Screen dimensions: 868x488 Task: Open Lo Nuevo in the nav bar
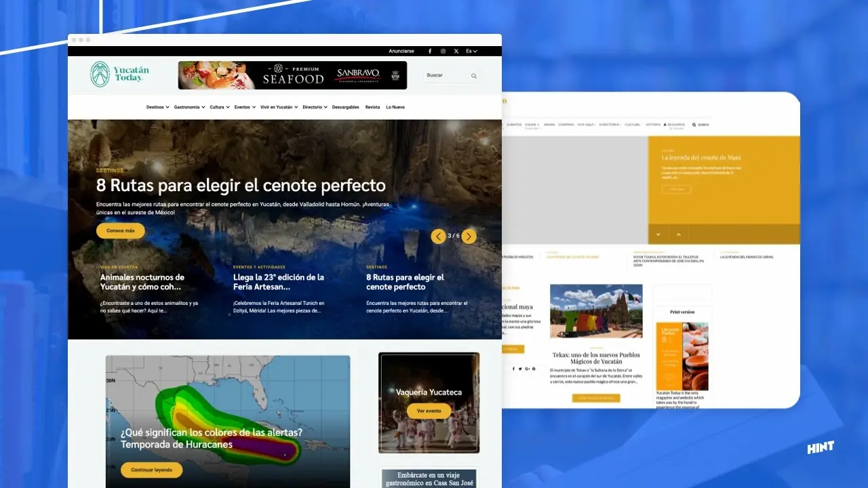(x=395, y=107)
